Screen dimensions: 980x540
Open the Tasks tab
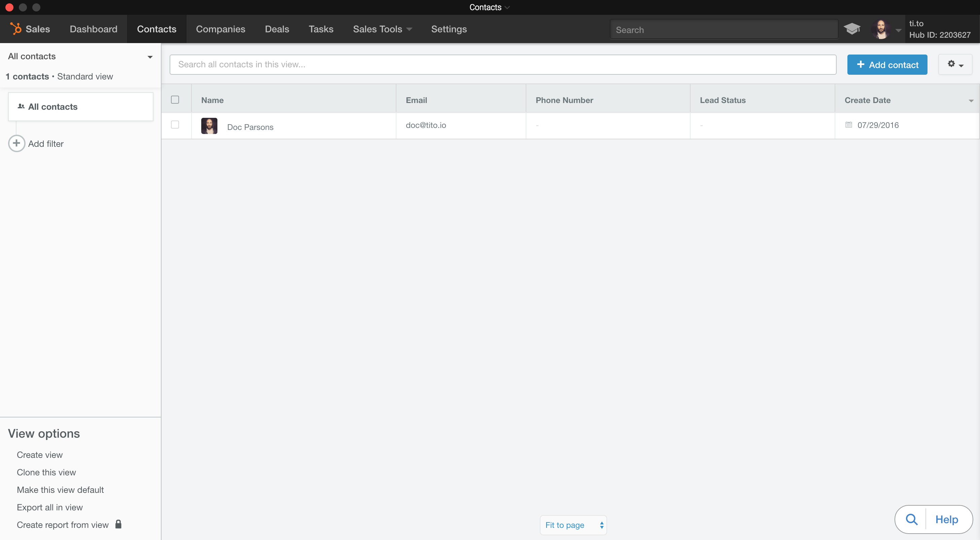(x=321, y=29)
